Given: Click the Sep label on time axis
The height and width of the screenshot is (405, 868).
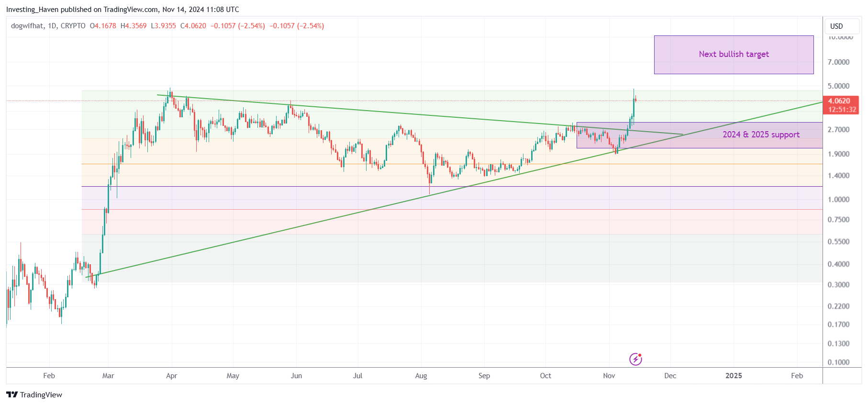Looking at the screenshot, I should pyautogui.click(x=484, y=376).
